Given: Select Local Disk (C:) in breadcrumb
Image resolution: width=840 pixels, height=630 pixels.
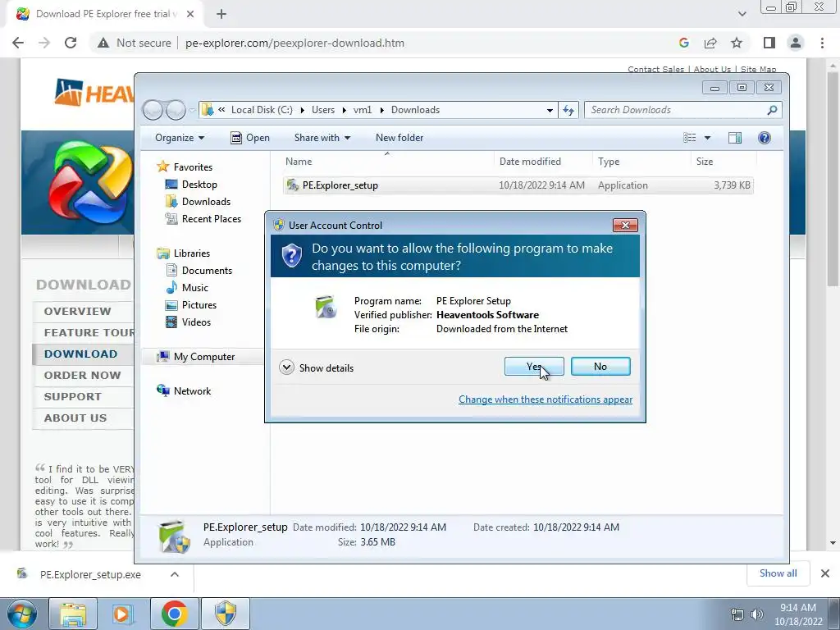Looking at the screenshot, I should pos(262,110).
